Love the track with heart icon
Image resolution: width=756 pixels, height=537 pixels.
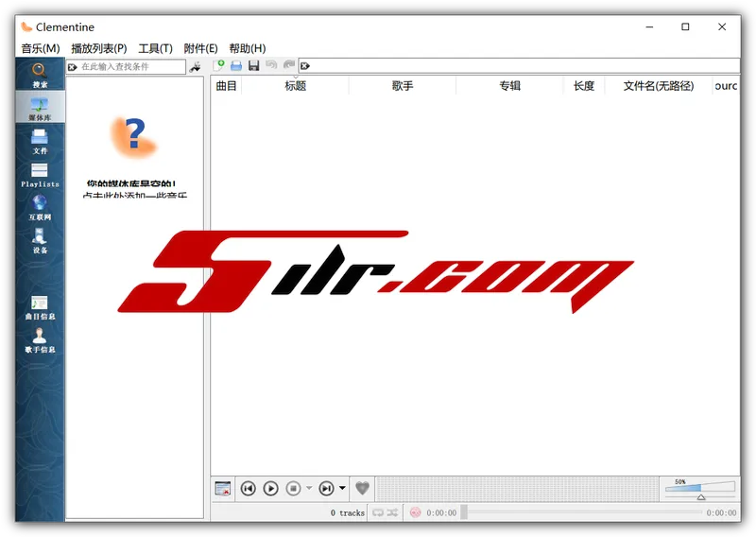[x=362, y=488]
